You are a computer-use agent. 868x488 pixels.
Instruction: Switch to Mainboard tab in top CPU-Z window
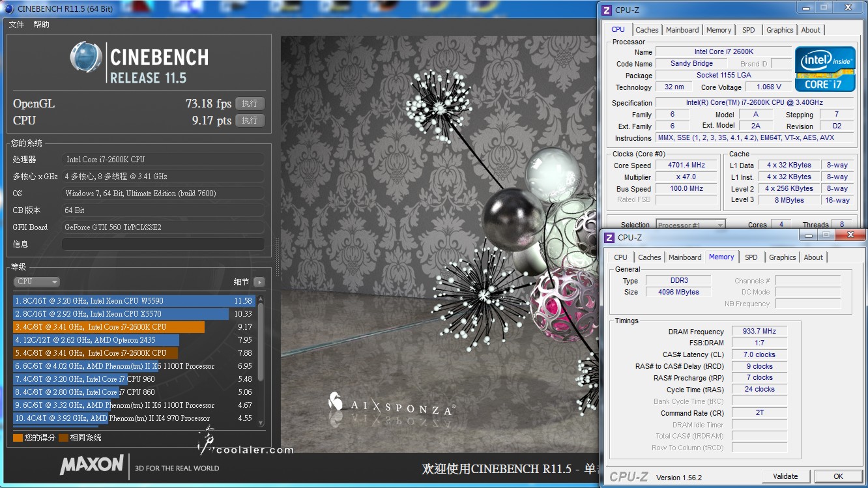tap(682, 30)
